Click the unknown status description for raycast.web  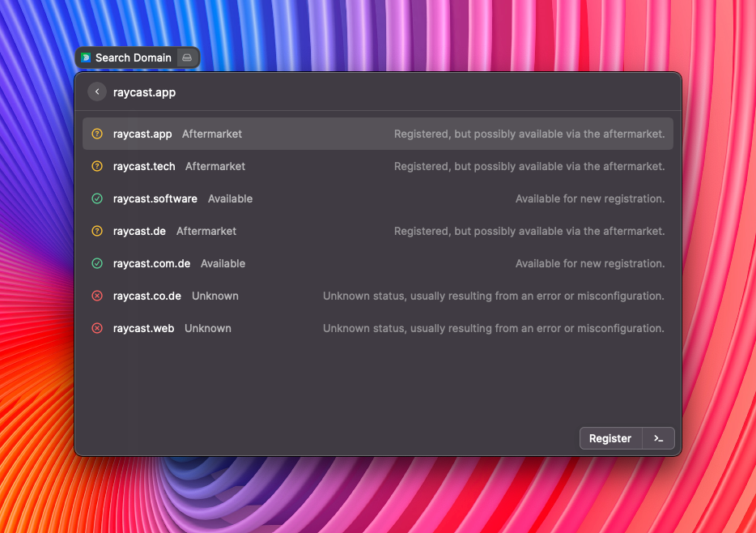pos(494,329)
